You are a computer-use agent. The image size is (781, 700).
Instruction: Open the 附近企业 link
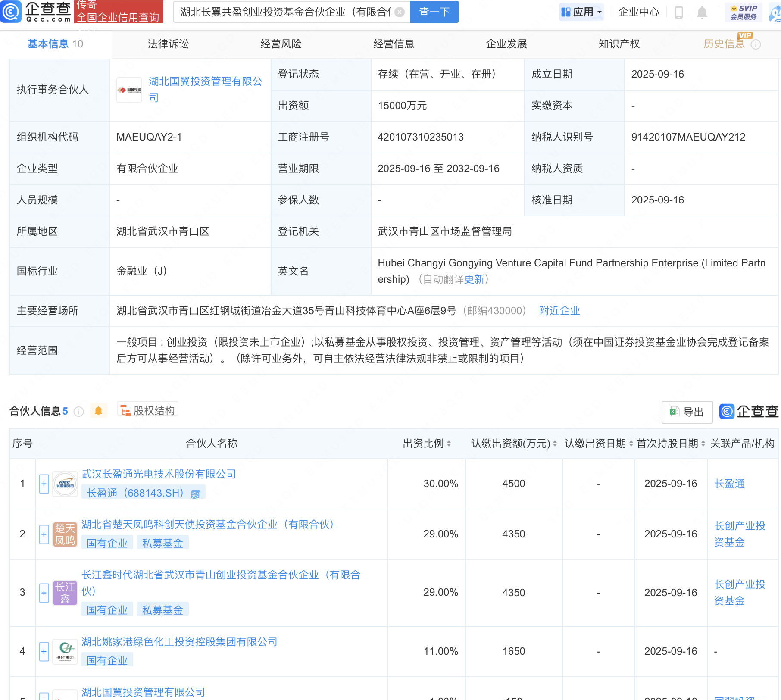tap(559, 311)
